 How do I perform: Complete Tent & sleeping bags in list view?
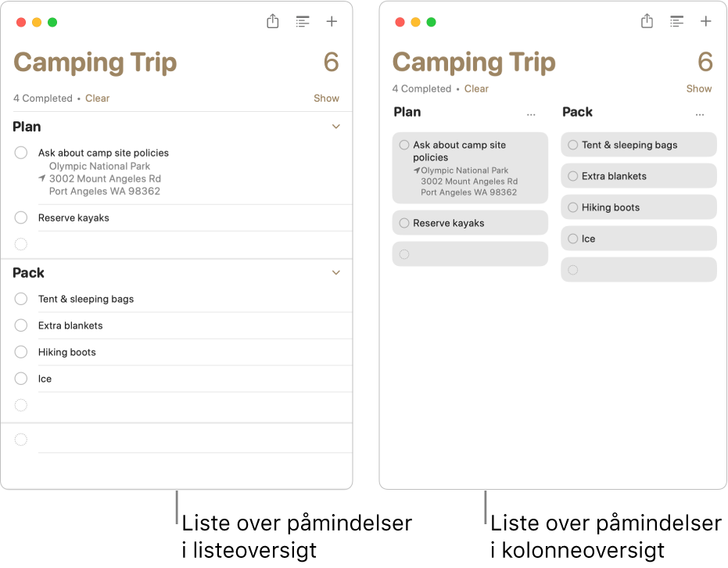click(x=21, y=299)
